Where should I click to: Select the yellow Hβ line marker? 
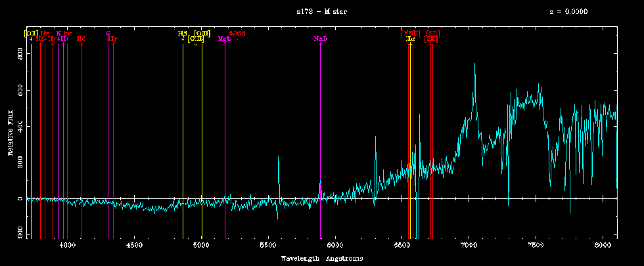point(183,33)
